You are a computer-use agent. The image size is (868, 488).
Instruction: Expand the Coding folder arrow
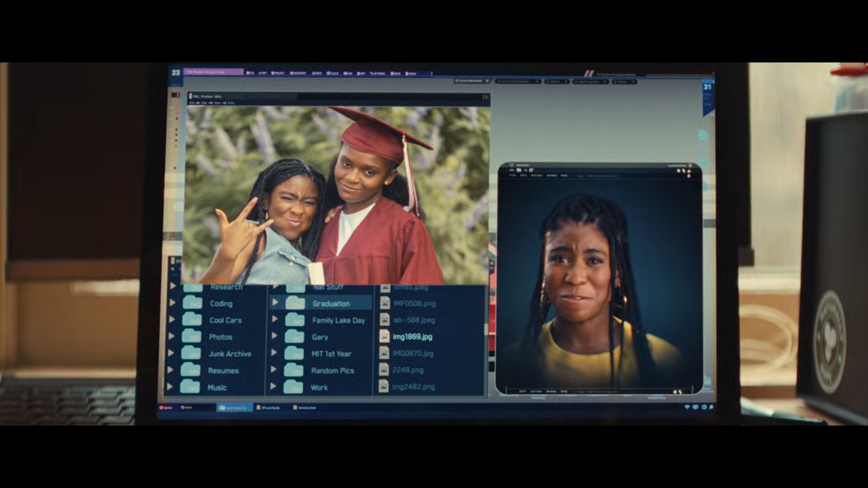[173, 303]
